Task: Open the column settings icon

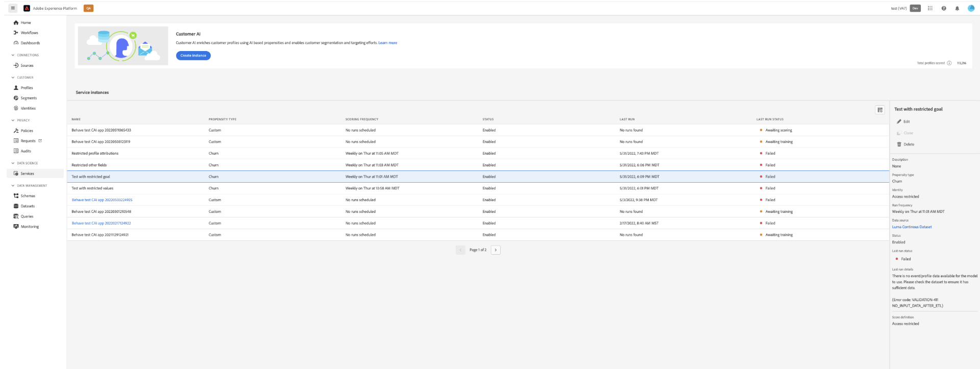Action: [880, 110]
